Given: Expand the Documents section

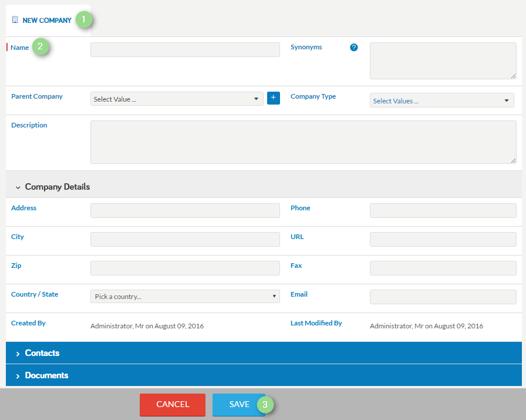Looking at the screenshot, I should (x=264, y=375).
